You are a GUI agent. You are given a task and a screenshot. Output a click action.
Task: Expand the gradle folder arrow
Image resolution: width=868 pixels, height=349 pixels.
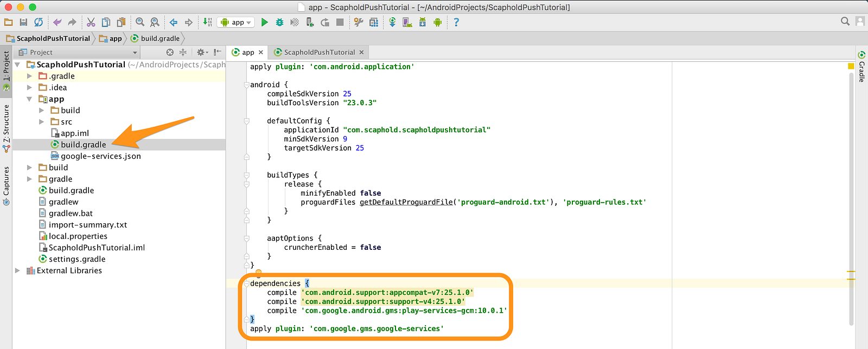29,179
